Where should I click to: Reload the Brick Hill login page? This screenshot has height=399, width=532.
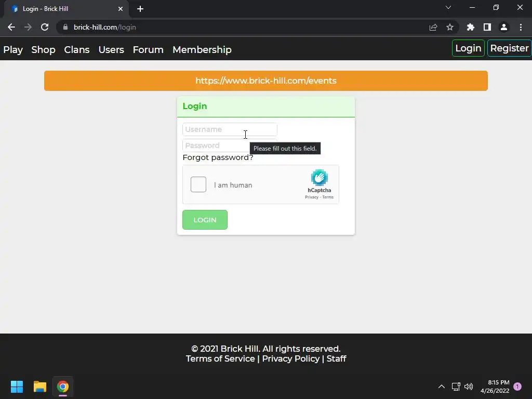(x=45, y=27)
